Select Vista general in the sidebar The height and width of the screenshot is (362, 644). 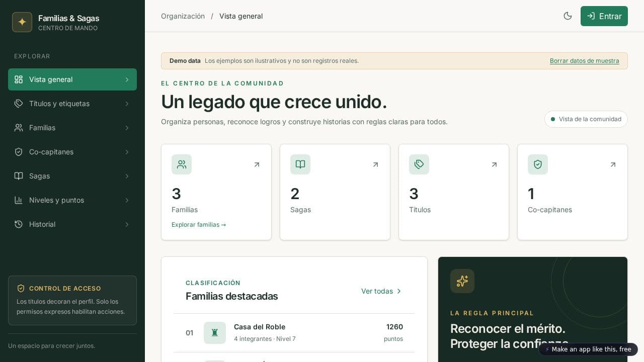pyautogui.click(x=72, y=79)
